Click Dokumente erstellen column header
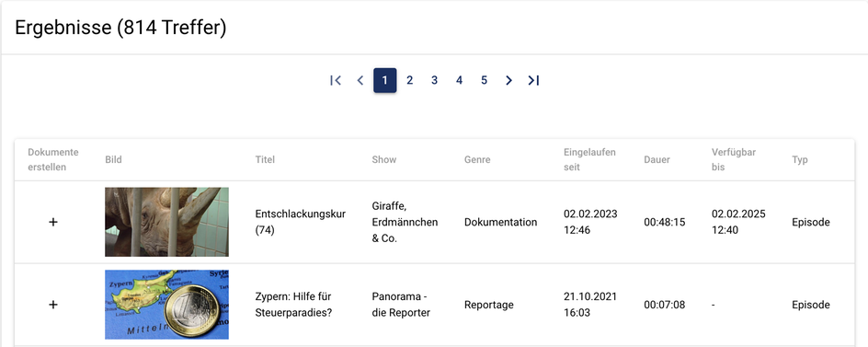Image resolution: width=868 pixels, height=347 pixels. point(53,159)
